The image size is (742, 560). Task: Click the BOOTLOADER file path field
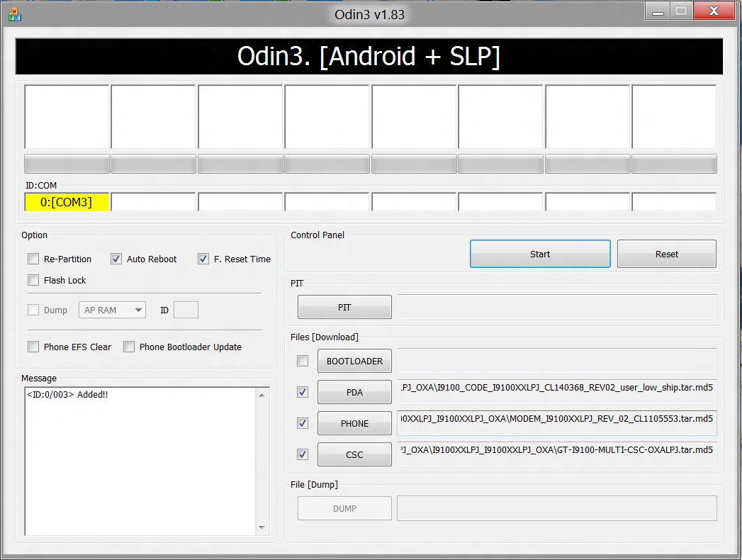(557, 361)
